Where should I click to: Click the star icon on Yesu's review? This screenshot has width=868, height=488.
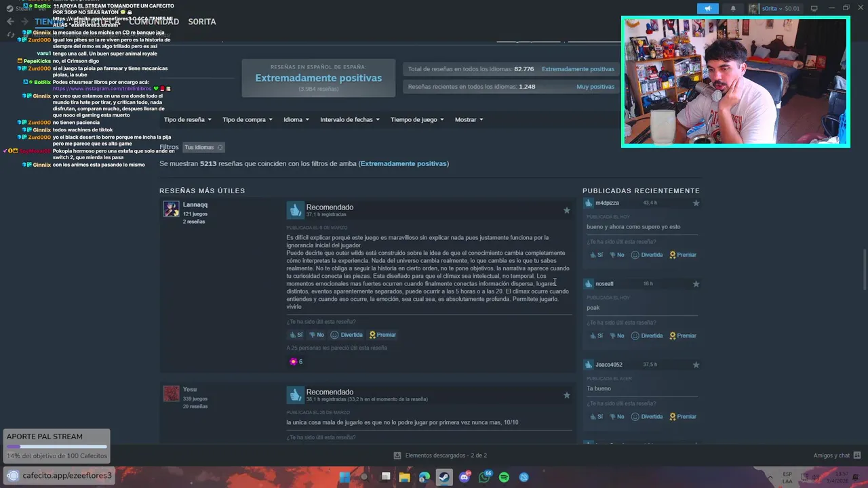567,395
